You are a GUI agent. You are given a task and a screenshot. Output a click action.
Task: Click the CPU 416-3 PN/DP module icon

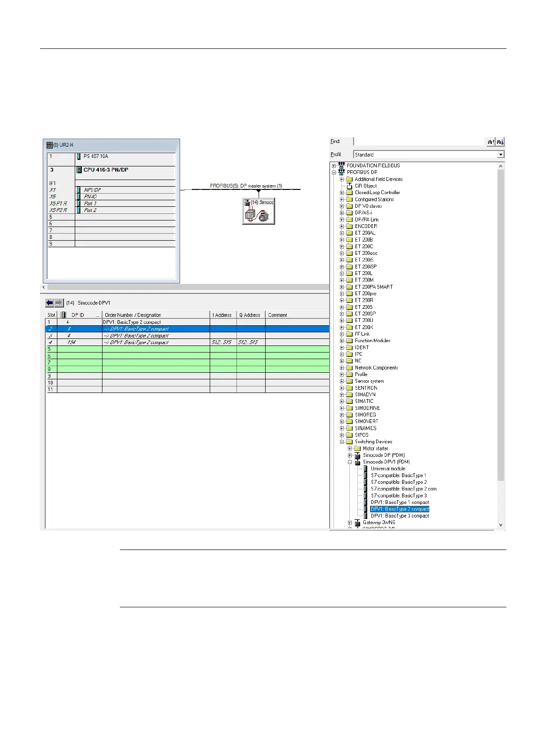(79, 170)
